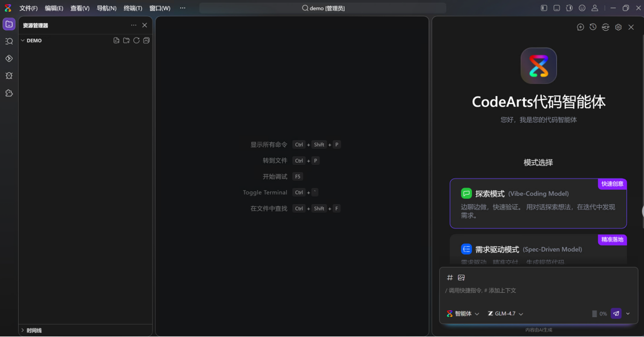Open the 编辑(E) menu

(54, 8)
